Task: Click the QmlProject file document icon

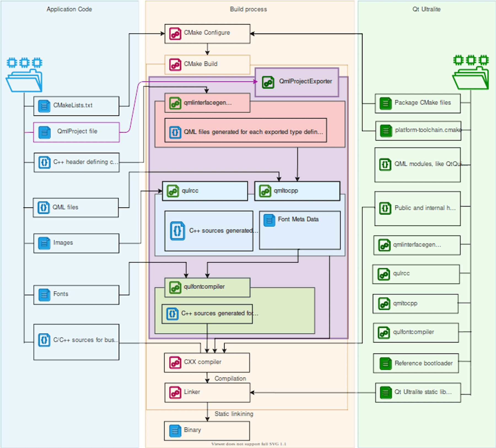Action: point(44,132)
